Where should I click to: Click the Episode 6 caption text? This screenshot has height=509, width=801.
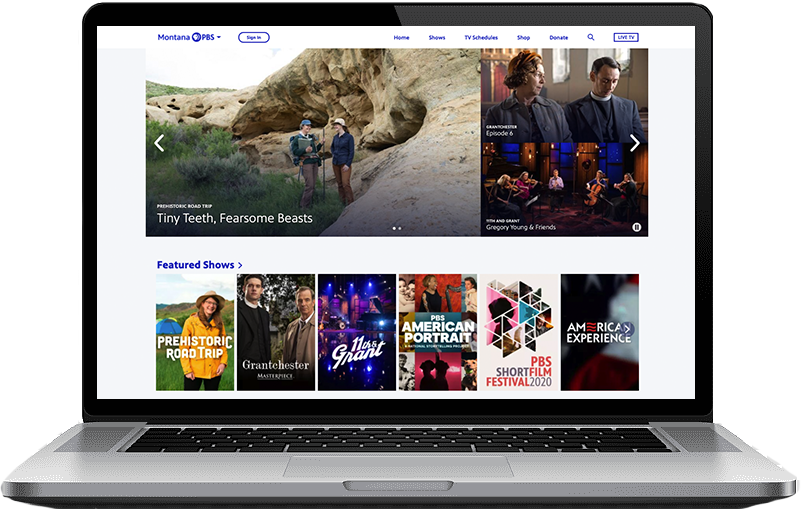click(x=500, y=133)
